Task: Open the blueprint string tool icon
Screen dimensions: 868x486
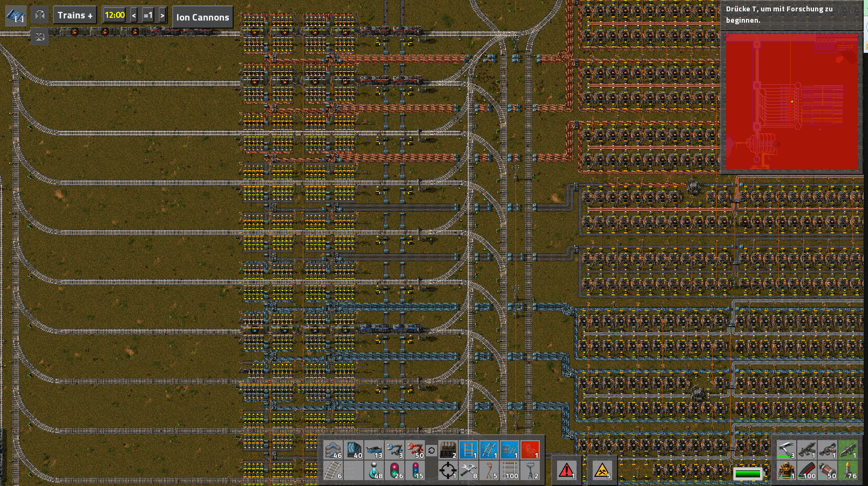Action: tap(16, 16)
